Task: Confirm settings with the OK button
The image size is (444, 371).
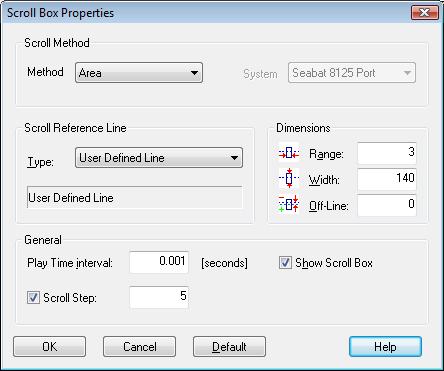Action: pos(49,347)
